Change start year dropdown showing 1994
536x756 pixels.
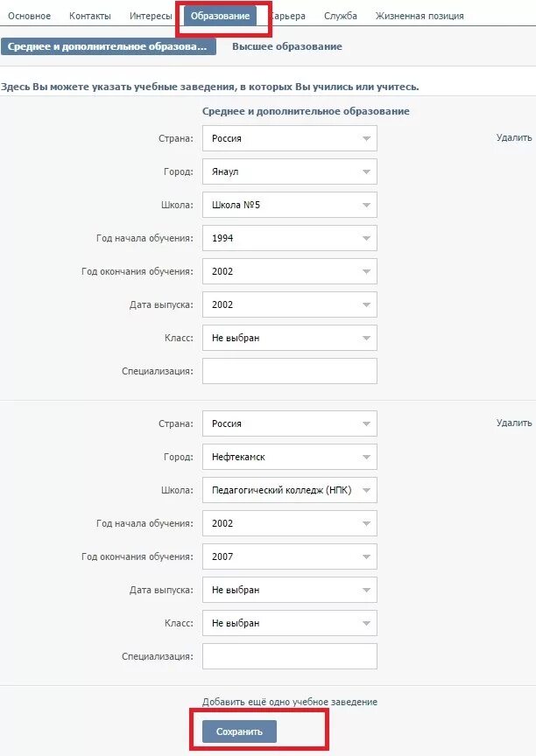coord(289,238)
